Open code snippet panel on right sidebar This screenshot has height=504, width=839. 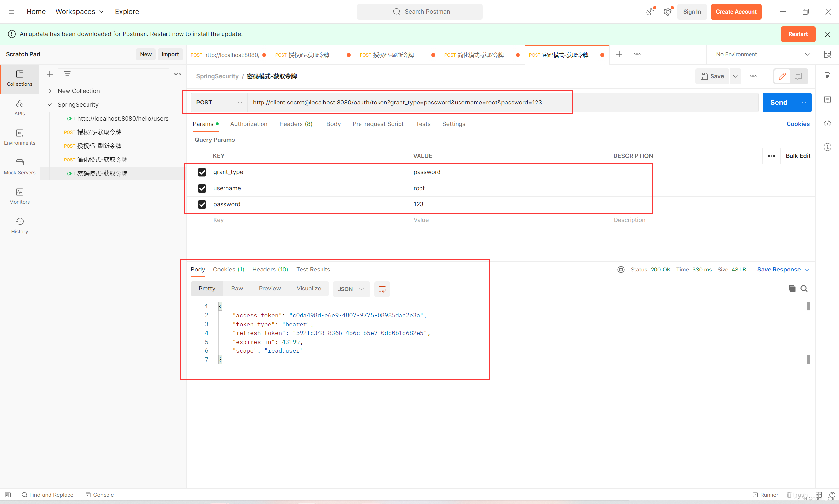click(x=828, y=123)
